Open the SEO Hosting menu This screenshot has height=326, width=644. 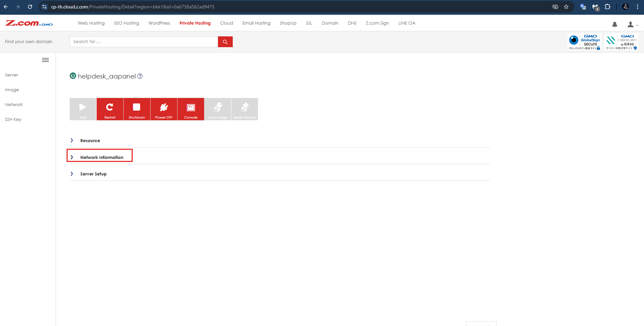pos(126,23)
